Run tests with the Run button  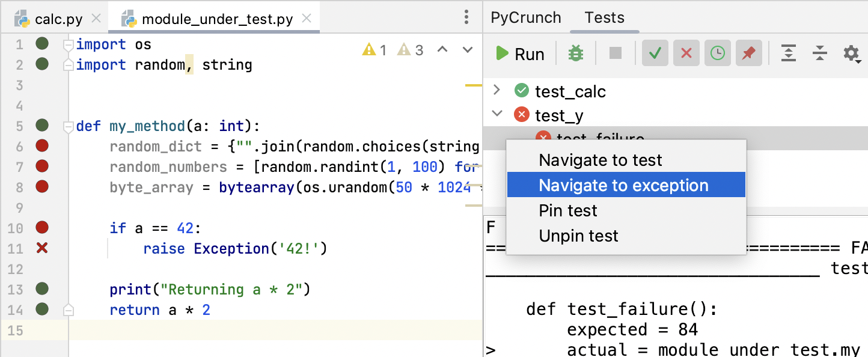click(519, 53)
